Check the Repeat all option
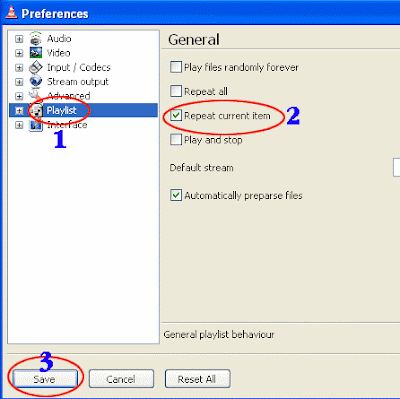Viewport: 400px width, 399px height. (176, 91)
